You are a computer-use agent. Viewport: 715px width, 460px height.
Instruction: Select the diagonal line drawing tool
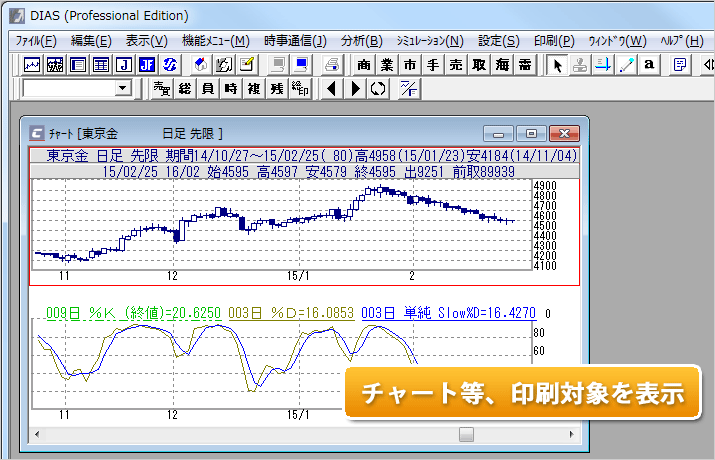(x=627, y=65)
